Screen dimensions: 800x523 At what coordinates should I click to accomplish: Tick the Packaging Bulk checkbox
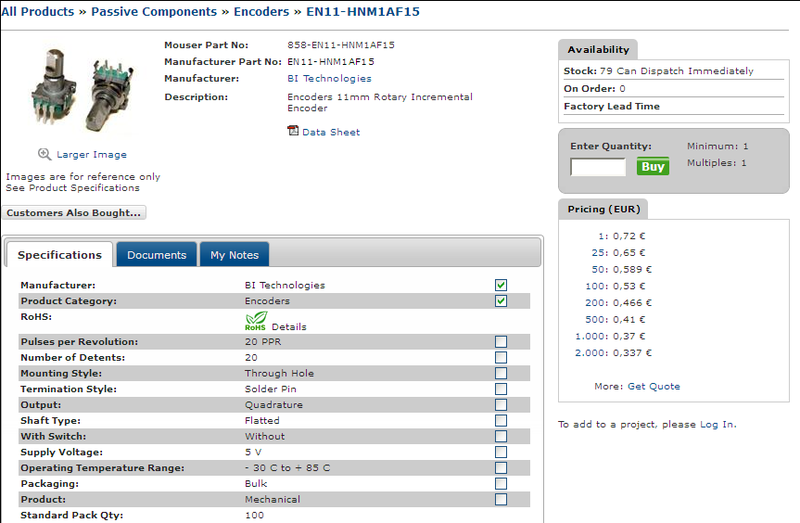[x=501, y=484]
